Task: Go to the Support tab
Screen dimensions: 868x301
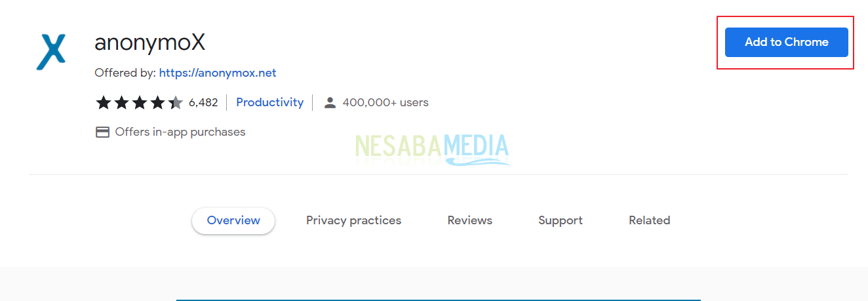Action: [561, 220]
